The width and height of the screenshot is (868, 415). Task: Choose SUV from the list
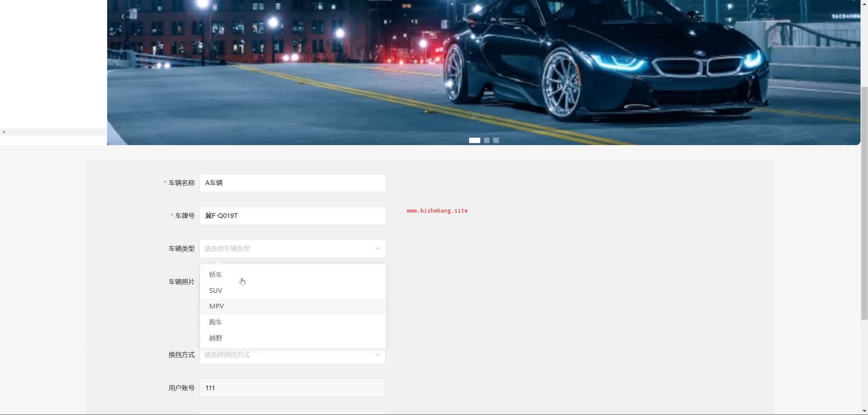[216, 291]
